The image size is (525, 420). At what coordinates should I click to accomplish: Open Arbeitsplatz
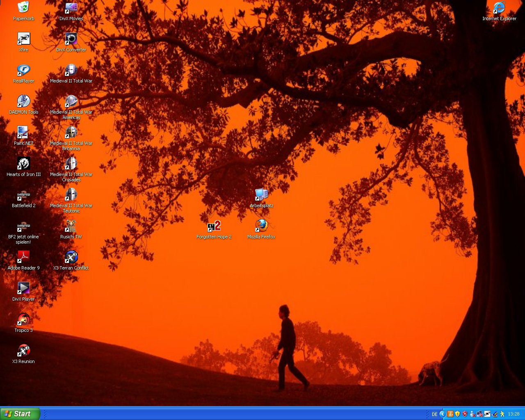pyautogui.click(x=261, y=195)
